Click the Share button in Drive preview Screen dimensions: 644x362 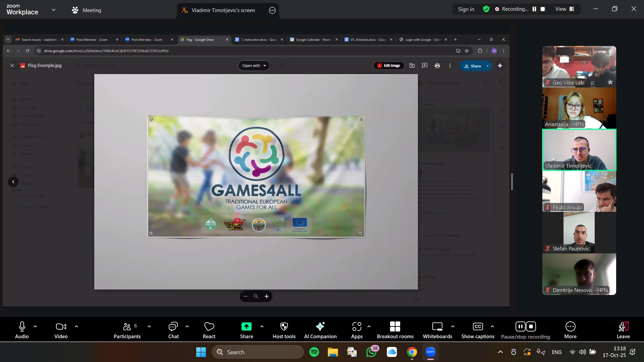472,66
